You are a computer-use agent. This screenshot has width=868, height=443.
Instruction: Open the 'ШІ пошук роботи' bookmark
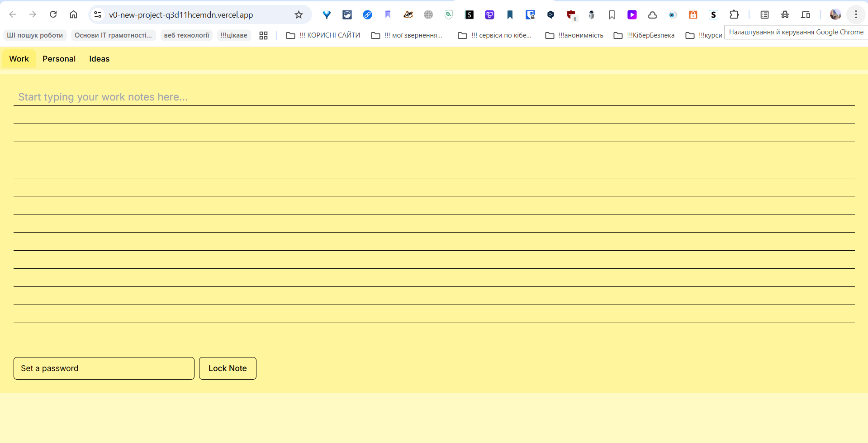tap(35, 35)
